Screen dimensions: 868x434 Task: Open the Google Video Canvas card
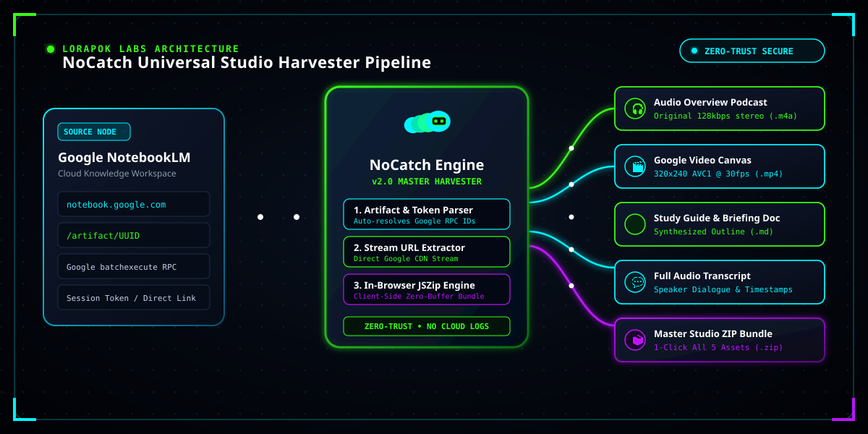pyautogui.click(x=720, y=166)
